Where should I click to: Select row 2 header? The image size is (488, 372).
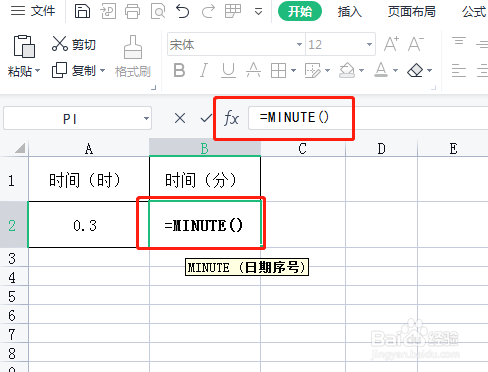(13, 225)
